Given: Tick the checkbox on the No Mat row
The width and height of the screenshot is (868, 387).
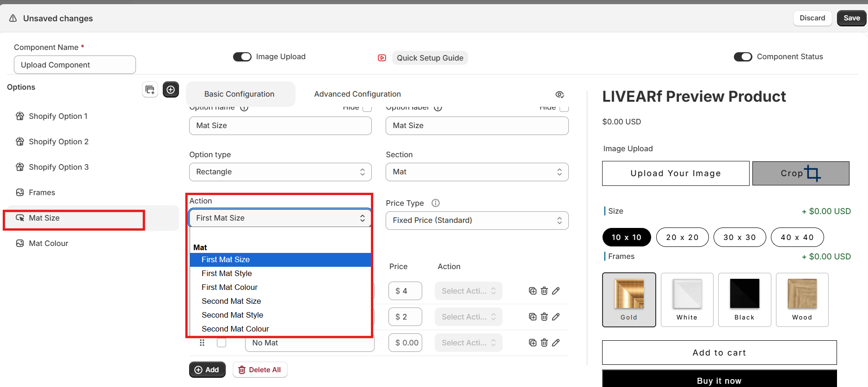Looking at the screenshot, I should 222,343.
